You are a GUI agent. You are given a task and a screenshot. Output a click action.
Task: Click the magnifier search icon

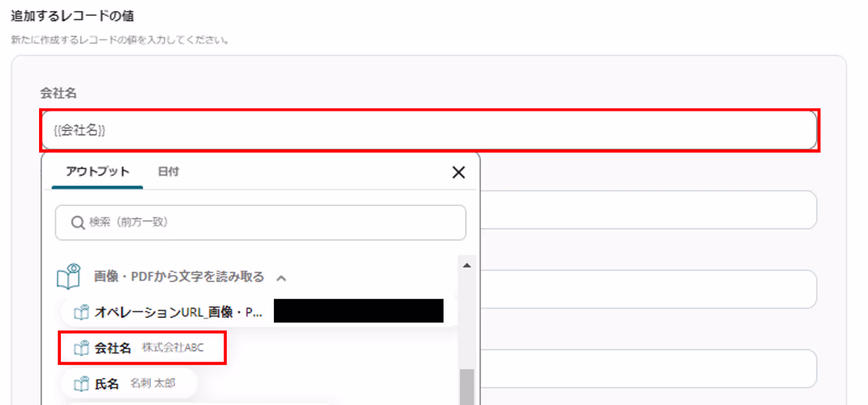tap(78, 223)
